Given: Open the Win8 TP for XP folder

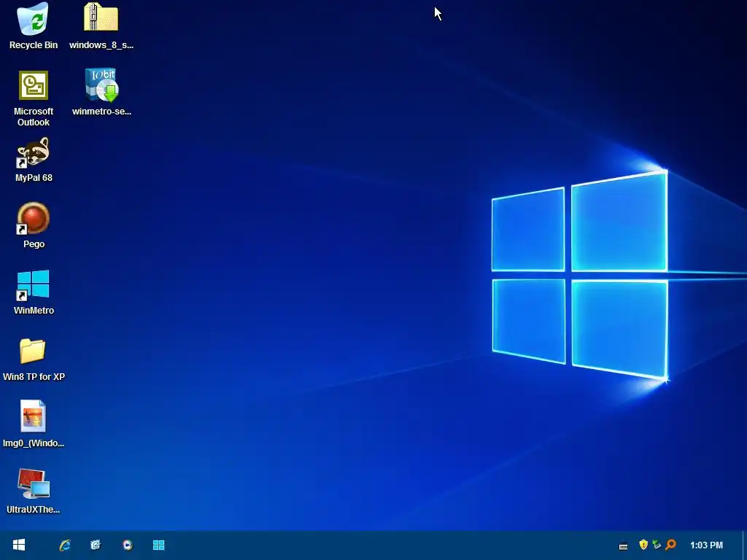Looking at the screenshot, I should [33, 351].
